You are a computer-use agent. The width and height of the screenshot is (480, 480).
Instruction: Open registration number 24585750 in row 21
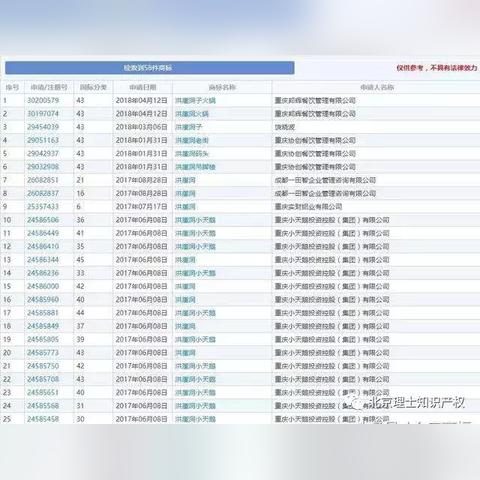pos(43,366)
